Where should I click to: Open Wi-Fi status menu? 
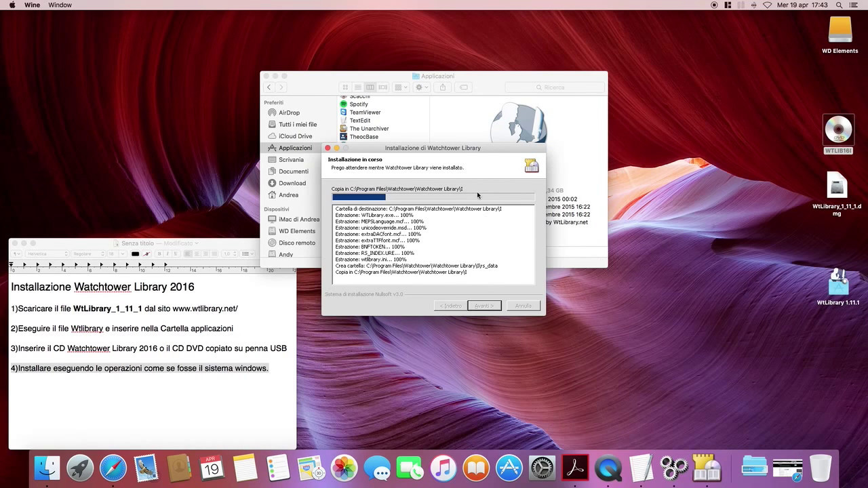767,5
